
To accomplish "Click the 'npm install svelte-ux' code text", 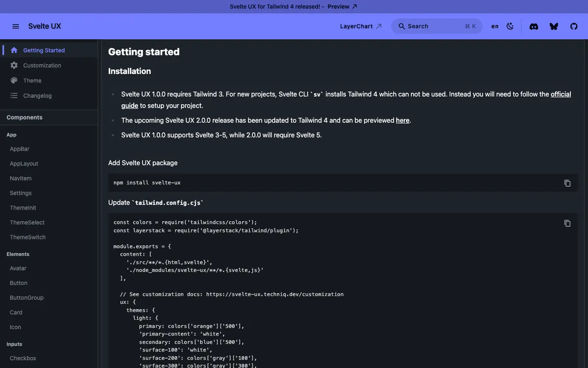I will 147,183.
